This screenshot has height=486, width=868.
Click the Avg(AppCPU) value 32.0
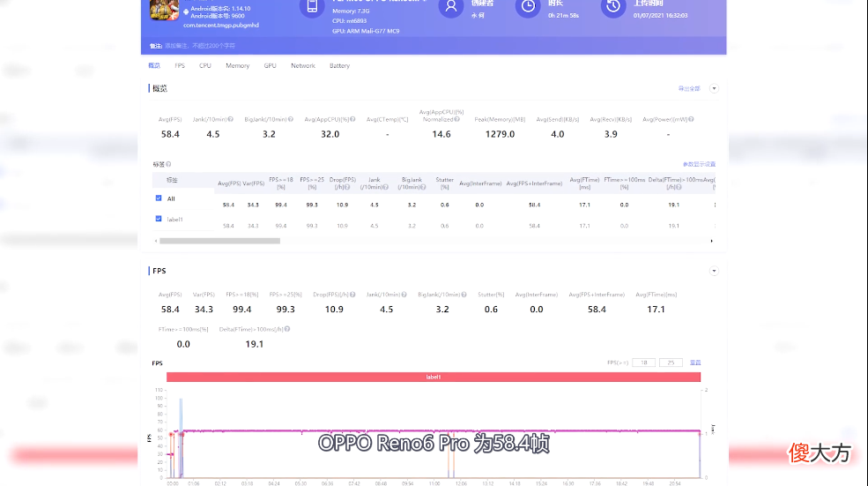pos(330,134)
